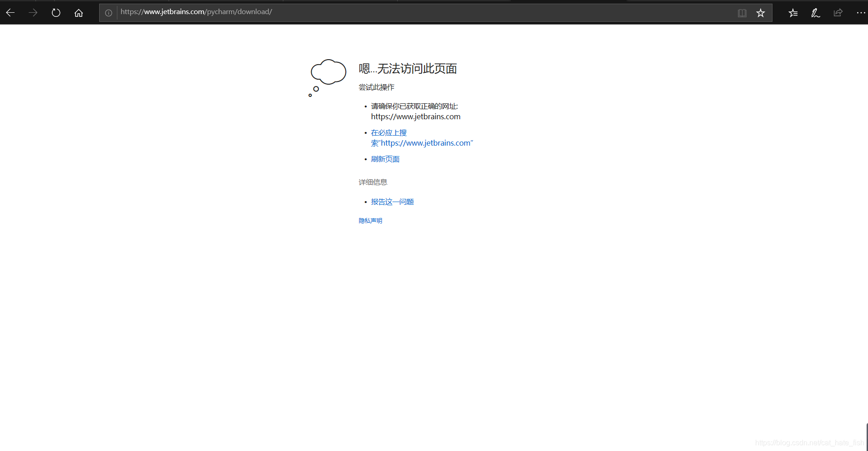Click the 刷新页面 link
868x451 pixels.
pyautogui.click(x=384, y=158)
